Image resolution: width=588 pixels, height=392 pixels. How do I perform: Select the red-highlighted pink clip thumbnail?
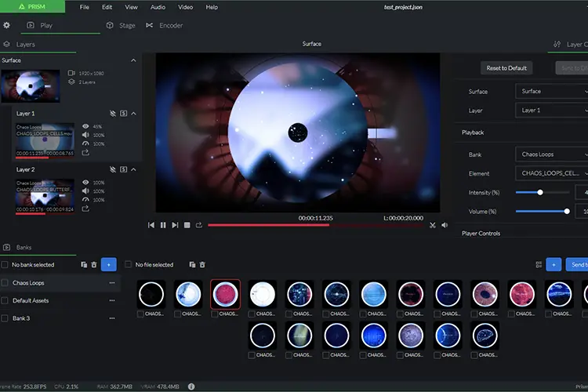point(225,294)
